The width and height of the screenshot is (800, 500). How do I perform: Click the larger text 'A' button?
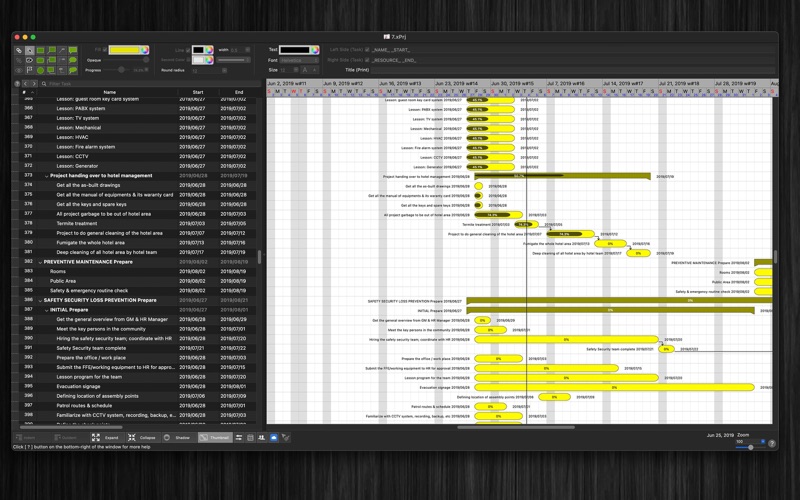tap(305, 70)
